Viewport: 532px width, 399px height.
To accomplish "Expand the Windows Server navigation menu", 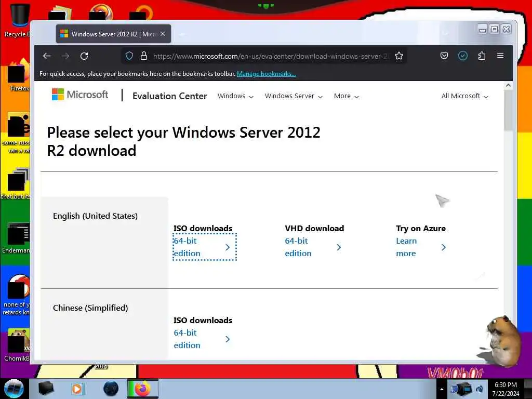I will pos(294,96).
